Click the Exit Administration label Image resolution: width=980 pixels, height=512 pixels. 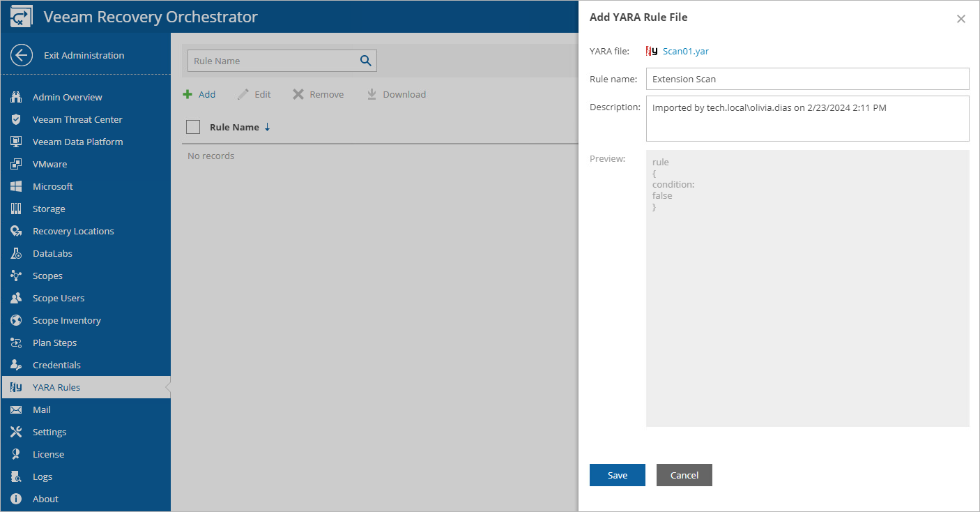(x=84, y=55)
